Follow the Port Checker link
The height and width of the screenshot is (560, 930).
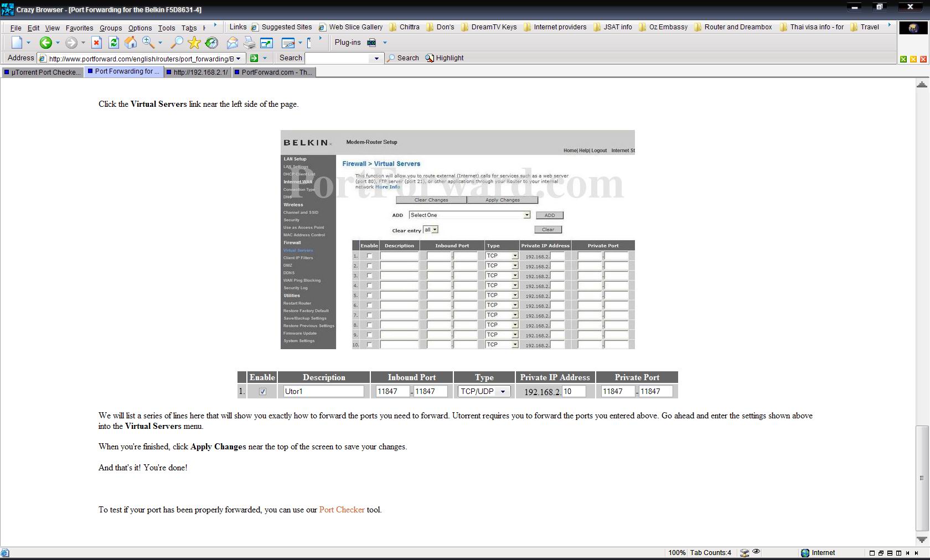tap(342, 510)
